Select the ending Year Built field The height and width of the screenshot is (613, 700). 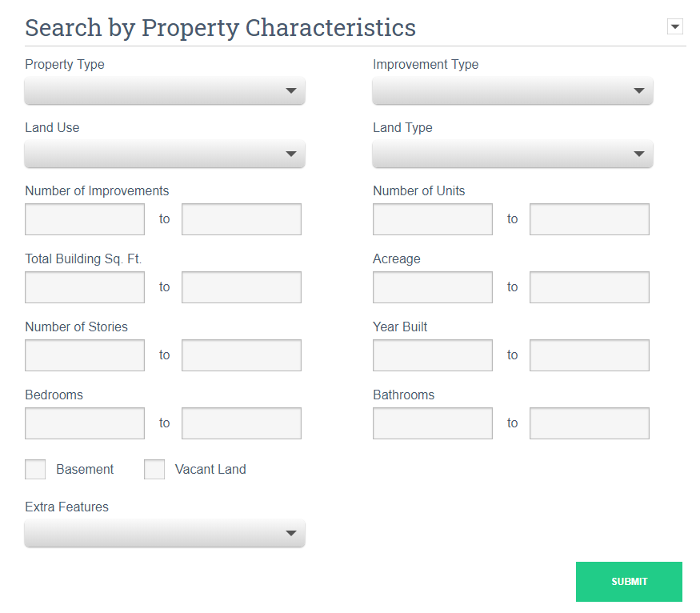590,355
